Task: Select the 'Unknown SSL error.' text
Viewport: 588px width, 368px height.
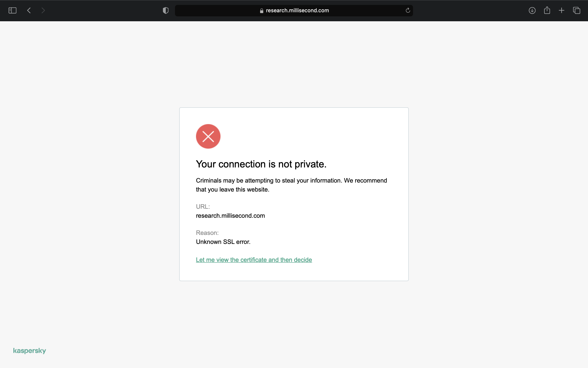Action: pos(223,242)
